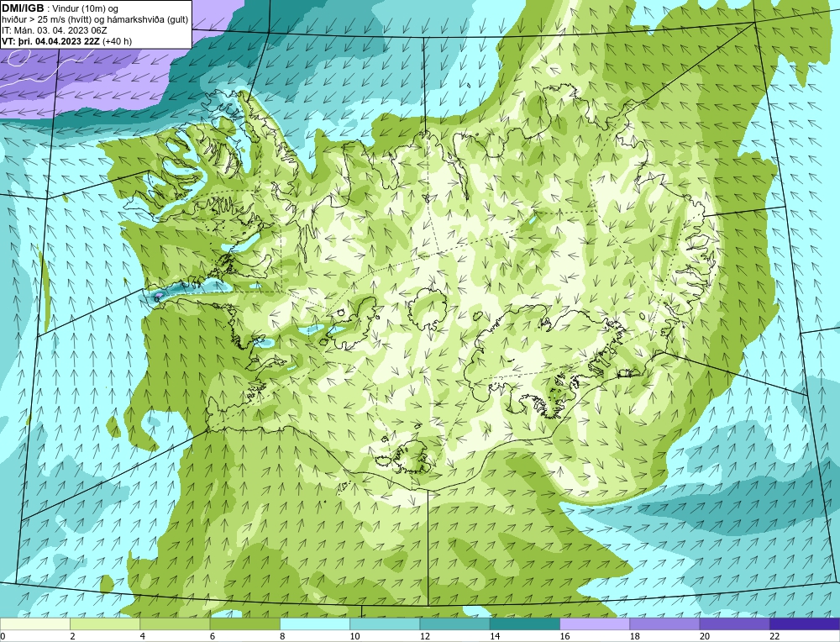The height and width of the screenshot is (642, 840).
Task: Click the 4–6 m/s green legend swatch
Action: click(176, 624)
